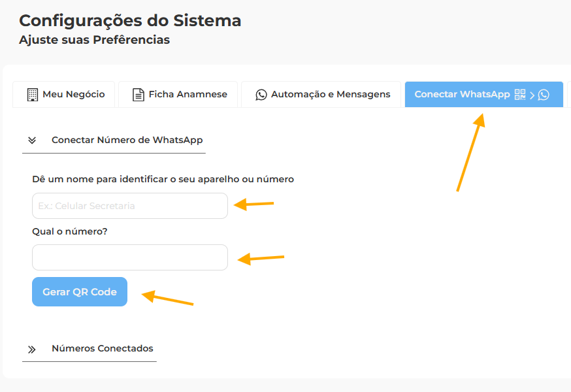Click the empty phone number input field
571x392 pixels.
(x=129, y=257)
